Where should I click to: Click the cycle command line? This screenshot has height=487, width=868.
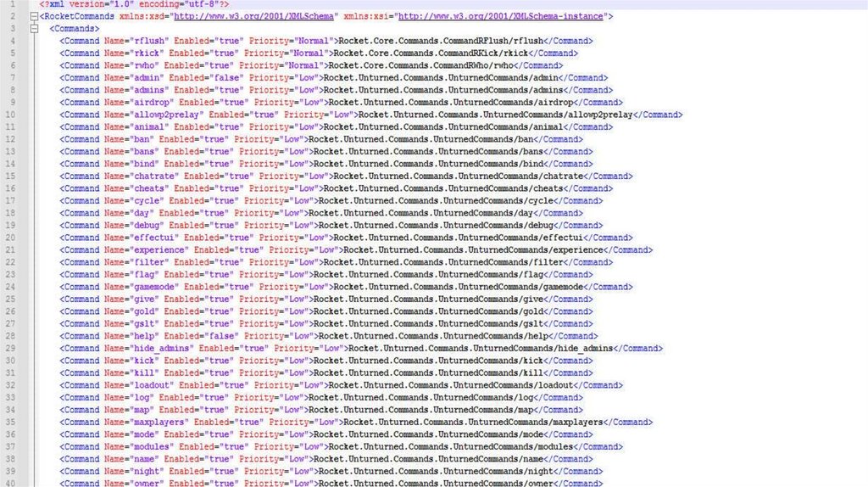click(331, 201)
